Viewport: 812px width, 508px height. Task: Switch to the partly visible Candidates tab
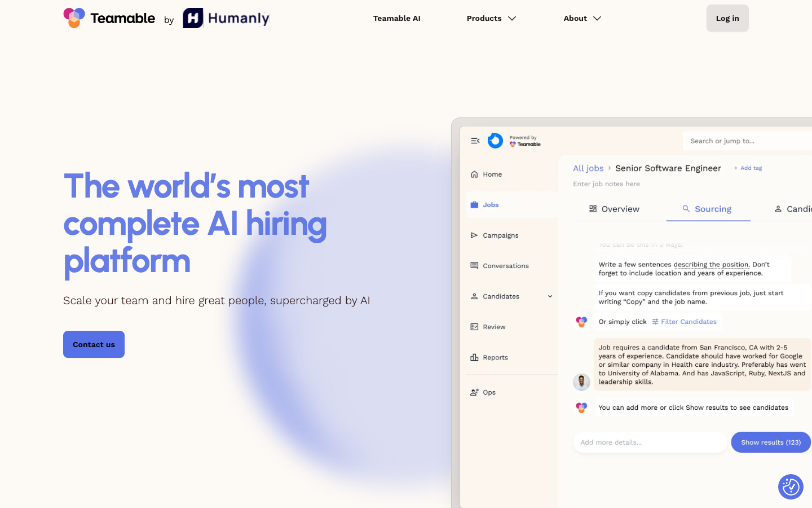coord(793,209)
